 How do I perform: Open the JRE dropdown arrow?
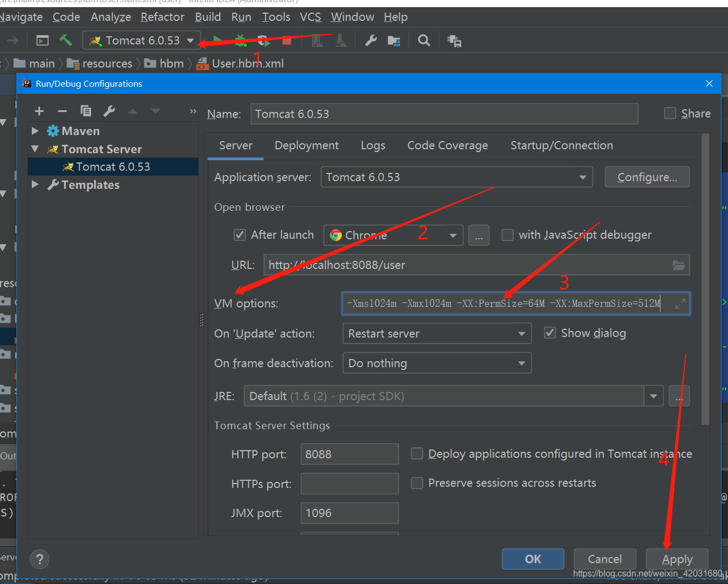point(653,396)
